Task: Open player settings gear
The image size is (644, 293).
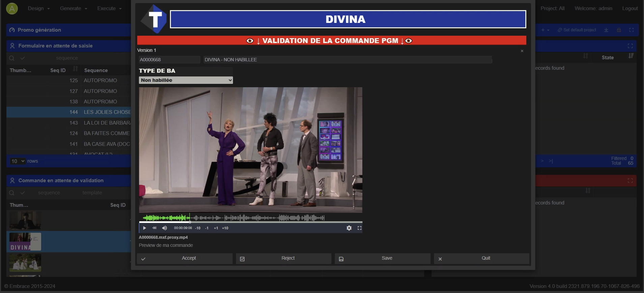Action: click(x=349, y=228)
